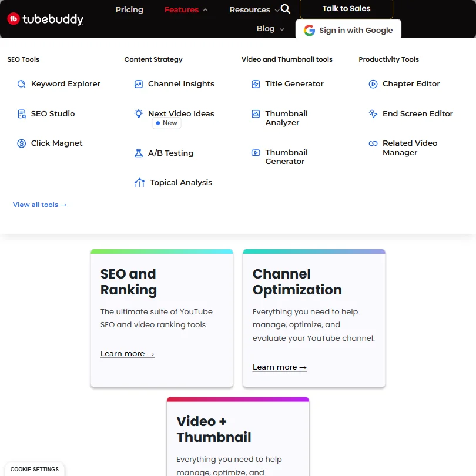Open Related Video Manager link
This screenshot has height=476, width=476.
(410, 148)
